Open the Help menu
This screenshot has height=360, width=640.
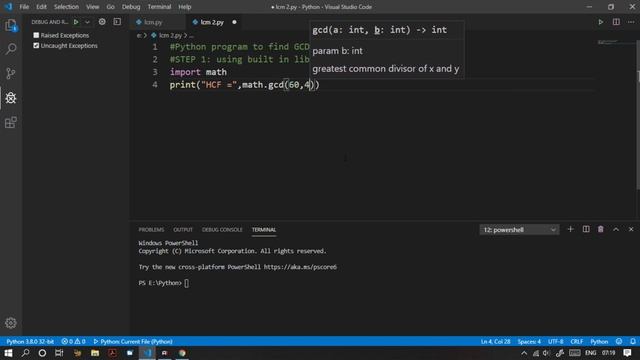tap(184, 7)
